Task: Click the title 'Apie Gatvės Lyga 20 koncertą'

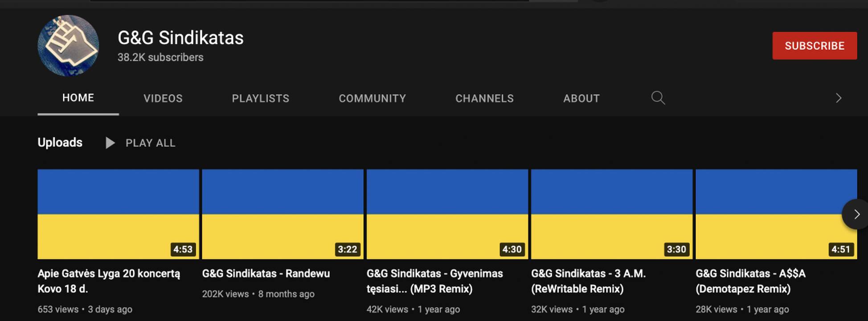Action: coord(109,281)
